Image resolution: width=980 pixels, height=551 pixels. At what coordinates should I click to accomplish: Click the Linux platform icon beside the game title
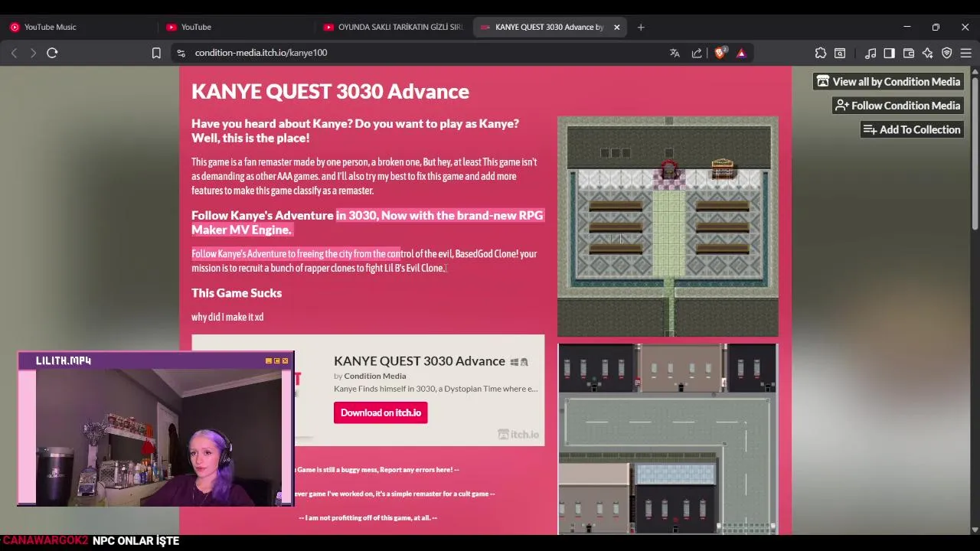524,362
